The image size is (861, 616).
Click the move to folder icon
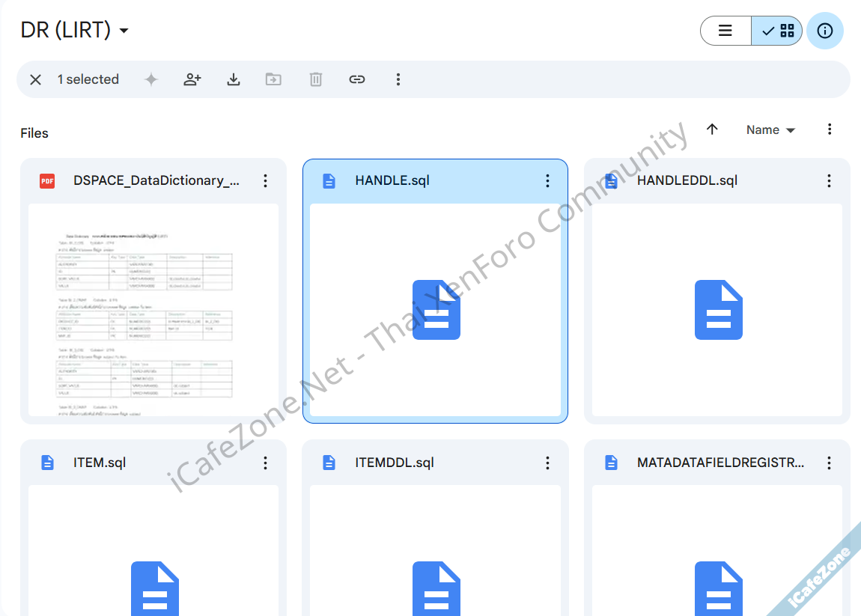pos(274,79)
